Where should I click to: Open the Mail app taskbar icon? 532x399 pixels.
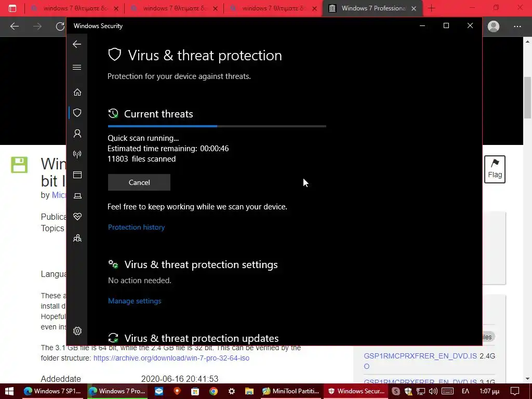pos(159,391)
